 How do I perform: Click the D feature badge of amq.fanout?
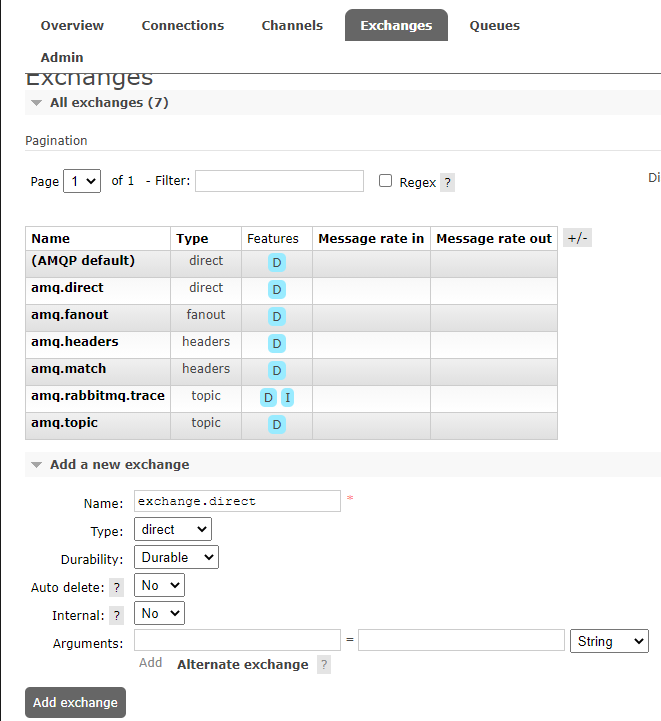(277, 317)
